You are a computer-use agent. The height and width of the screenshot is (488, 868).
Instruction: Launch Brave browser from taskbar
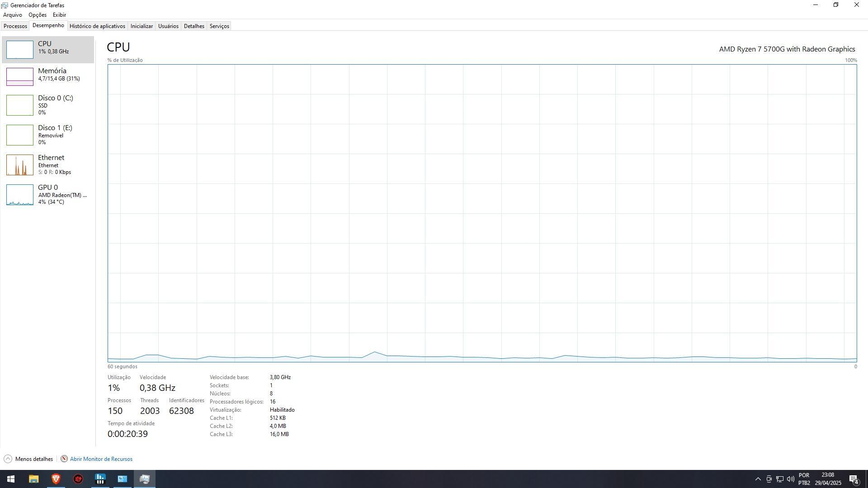(x=56, y=479)
